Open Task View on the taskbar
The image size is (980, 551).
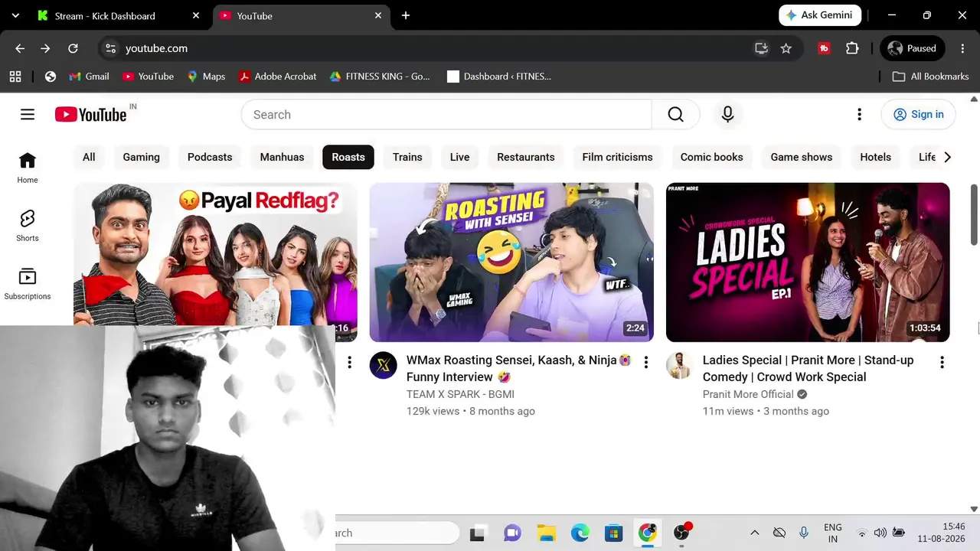pos(478,533)
